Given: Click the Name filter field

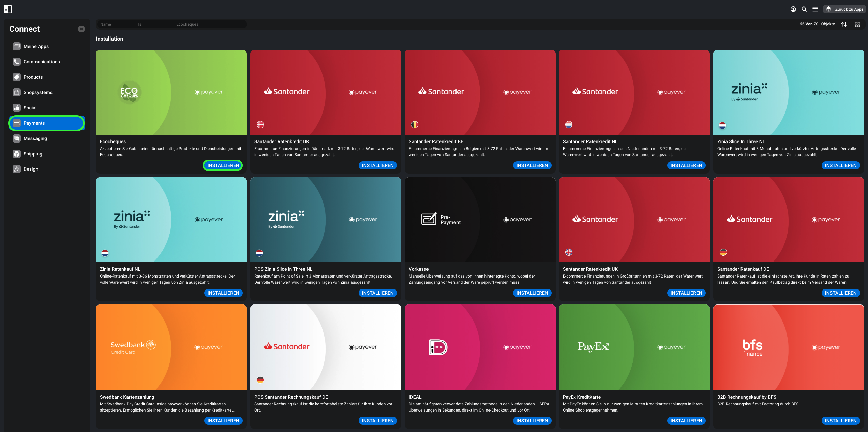Looking at the screenshot, I should 116,24.
